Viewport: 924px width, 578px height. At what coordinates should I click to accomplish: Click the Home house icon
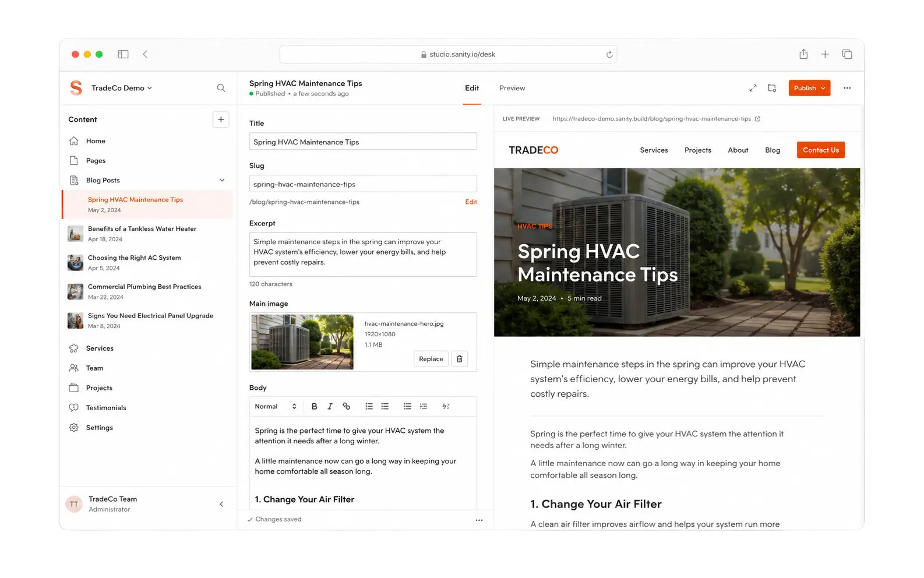click(74, 141)
